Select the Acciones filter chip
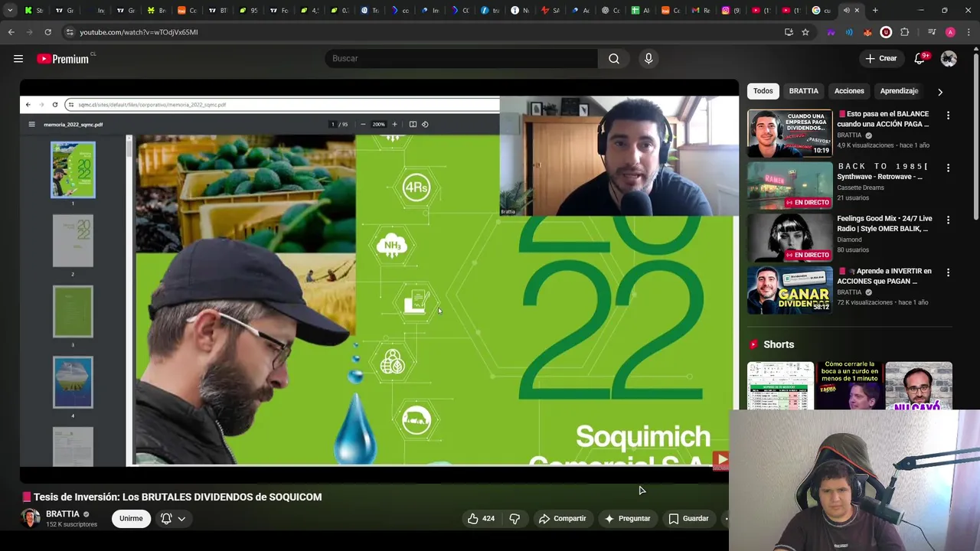980x551 pixels. (849, 91)
